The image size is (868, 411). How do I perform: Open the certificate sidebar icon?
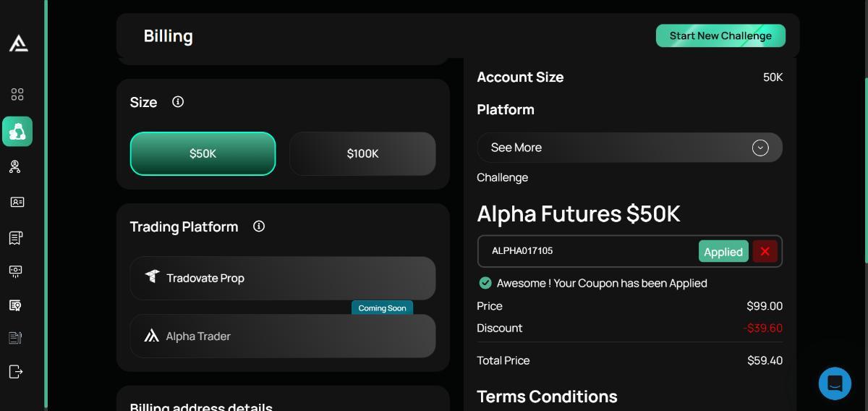coord(15,305)
